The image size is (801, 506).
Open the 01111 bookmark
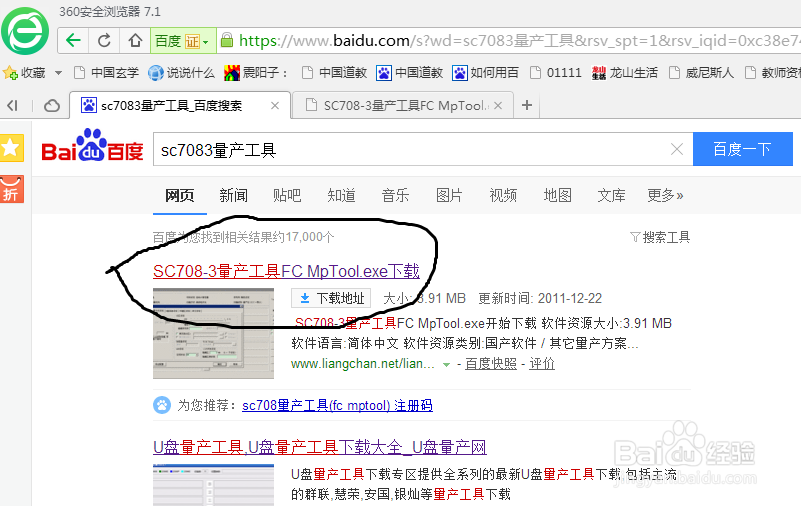coord(556,73)
